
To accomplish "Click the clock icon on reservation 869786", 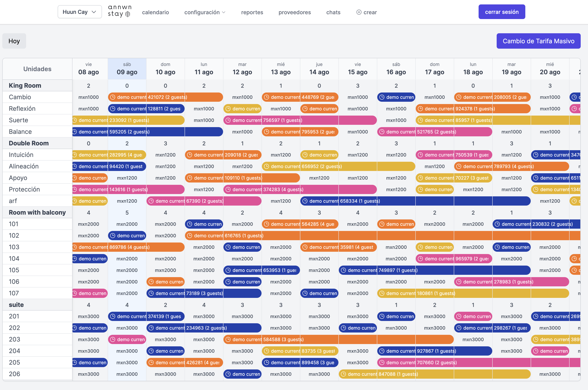I will [75, 247].
